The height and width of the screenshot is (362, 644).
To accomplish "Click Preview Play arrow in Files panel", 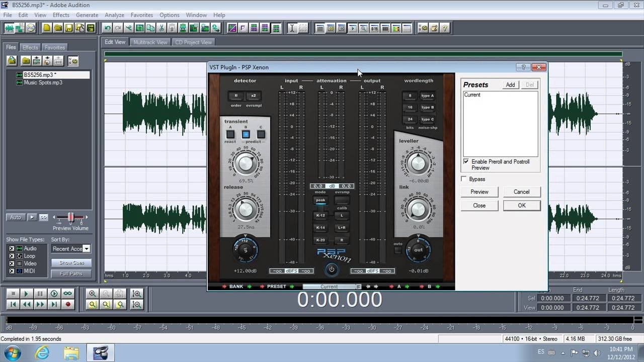I will pyautogui.click(x=32, y=217).
